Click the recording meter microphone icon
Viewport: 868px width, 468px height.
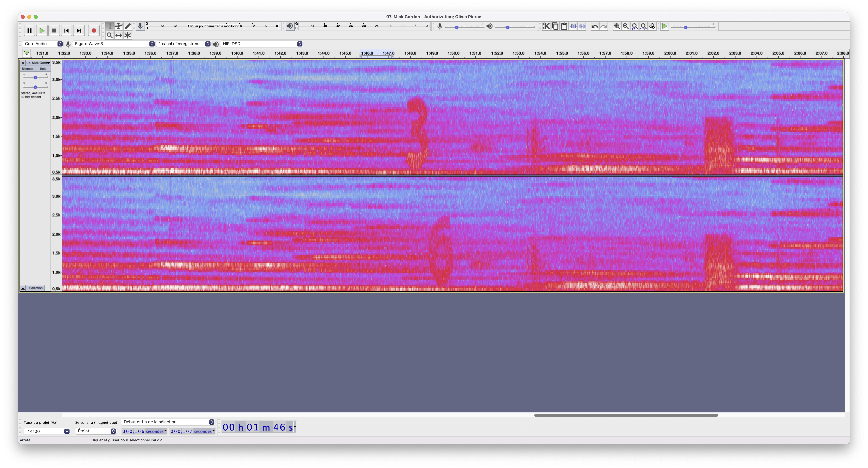tap(140, 26)
